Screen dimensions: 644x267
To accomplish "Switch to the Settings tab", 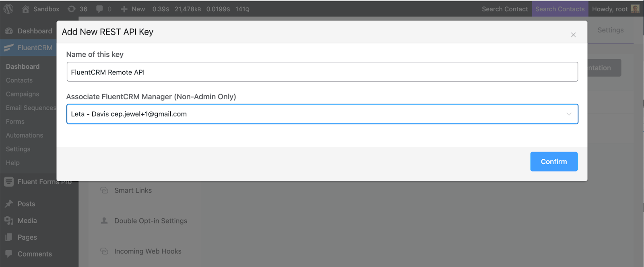I will click(x=610, y=30).
